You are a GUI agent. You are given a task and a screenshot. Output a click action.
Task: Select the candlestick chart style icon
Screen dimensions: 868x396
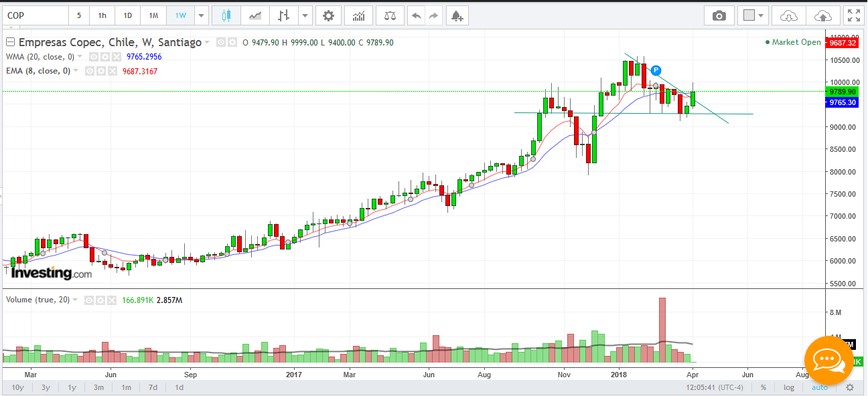click(226, 15)
